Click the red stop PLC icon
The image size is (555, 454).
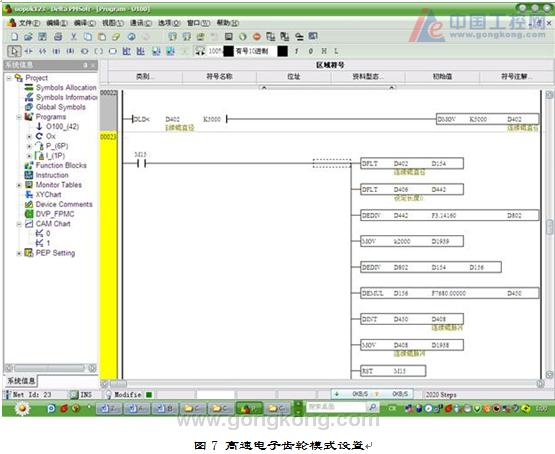[x=257, y=36]
